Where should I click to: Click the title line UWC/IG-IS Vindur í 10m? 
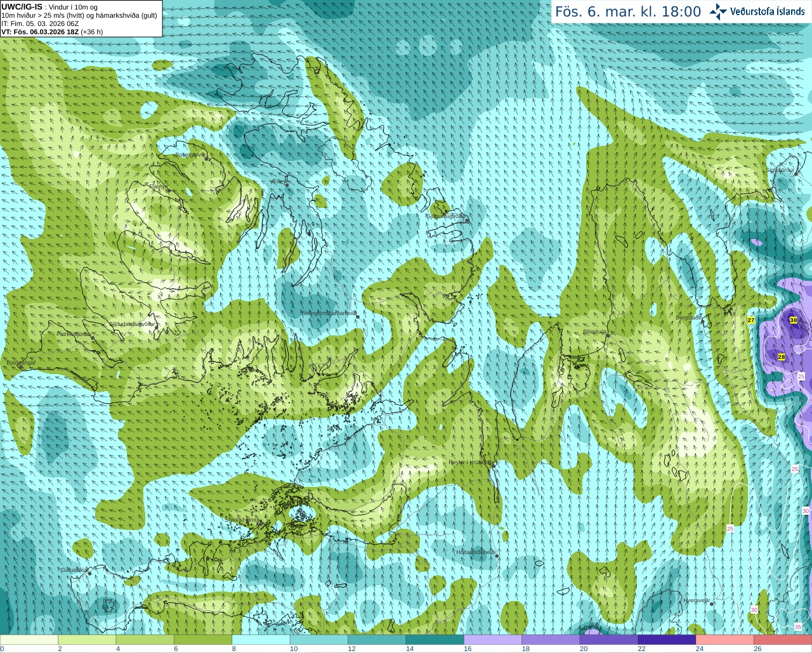click(49, 7)
